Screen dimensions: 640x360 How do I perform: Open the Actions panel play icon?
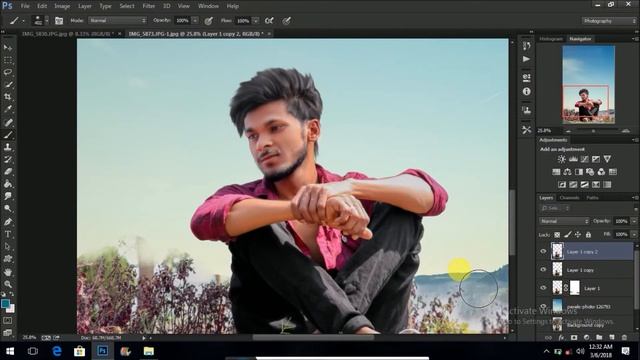coord(527,59)
